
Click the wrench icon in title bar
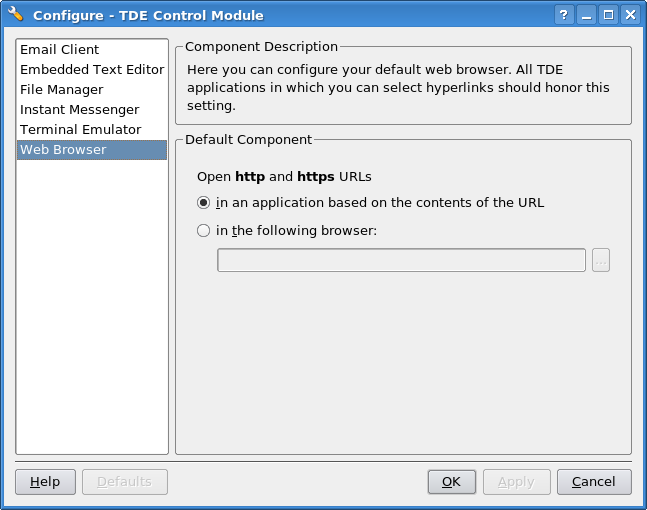click(x=16, y=14)
